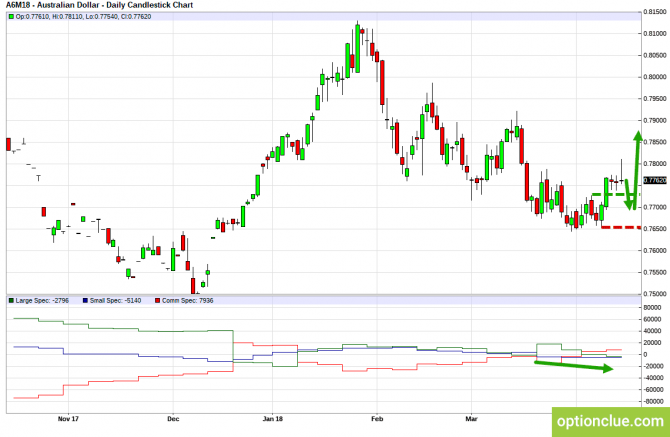
Task: Select the "Comm Spec: 7936" legend label
Action: pyautogui.click(x=188, y=301)
